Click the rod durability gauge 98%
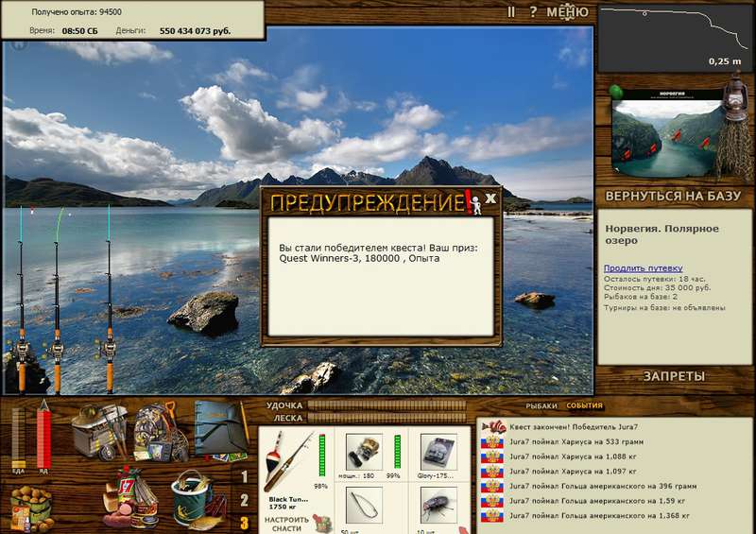 pyautogui.click(x=322, y=456)
